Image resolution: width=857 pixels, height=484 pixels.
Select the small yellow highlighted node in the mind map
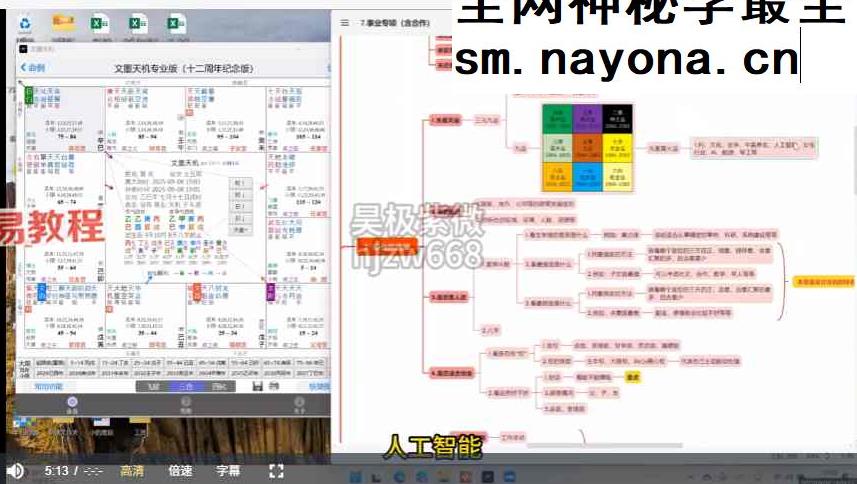pos(632,377)
